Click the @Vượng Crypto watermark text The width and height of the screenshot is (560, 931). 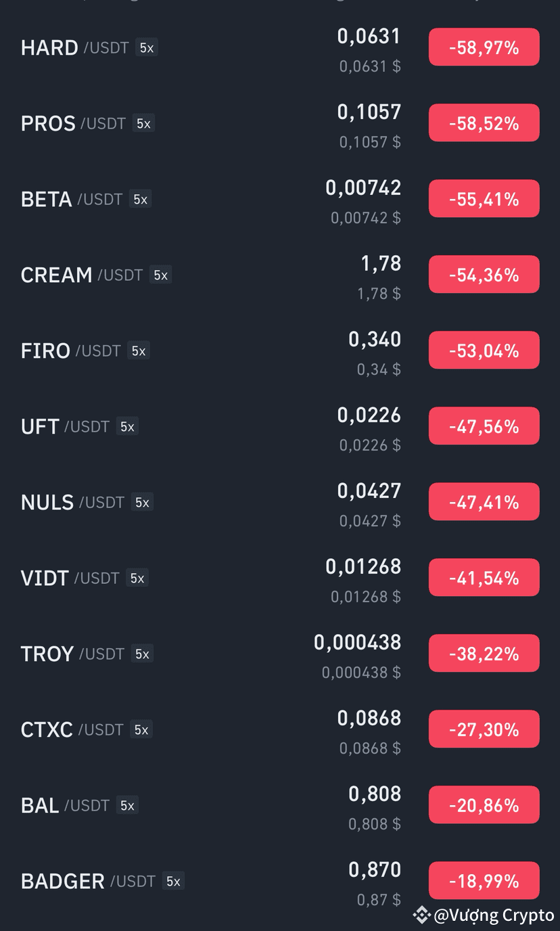tap(494, 915)
